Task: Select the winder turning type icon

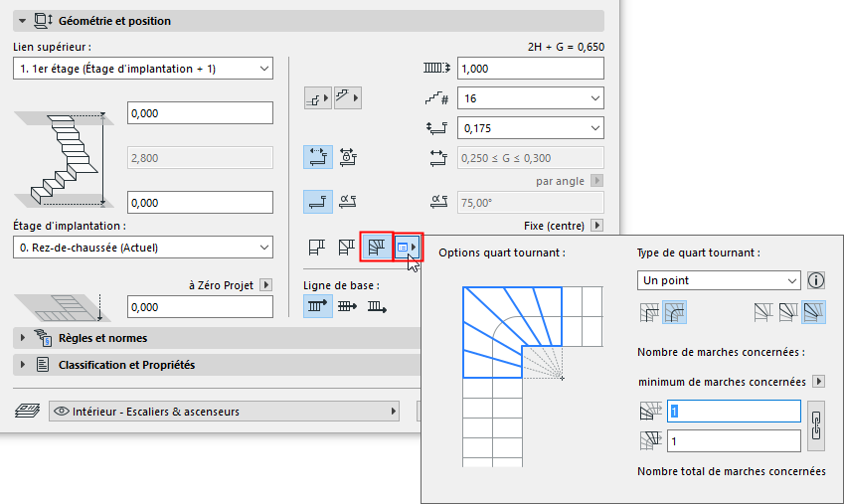Action: pyautogui.click(x=378, y=245)
